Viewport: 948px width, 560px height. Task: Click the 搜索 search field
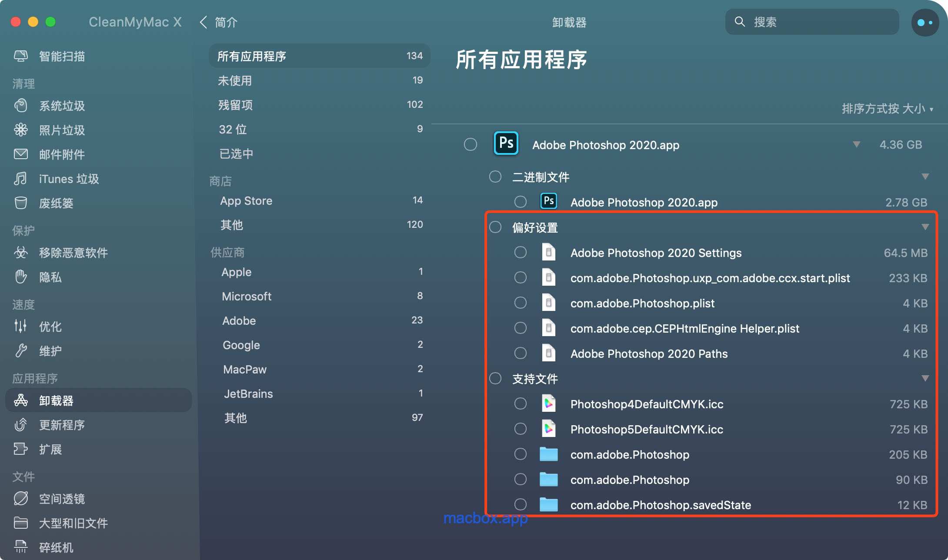tap(812, 22)
